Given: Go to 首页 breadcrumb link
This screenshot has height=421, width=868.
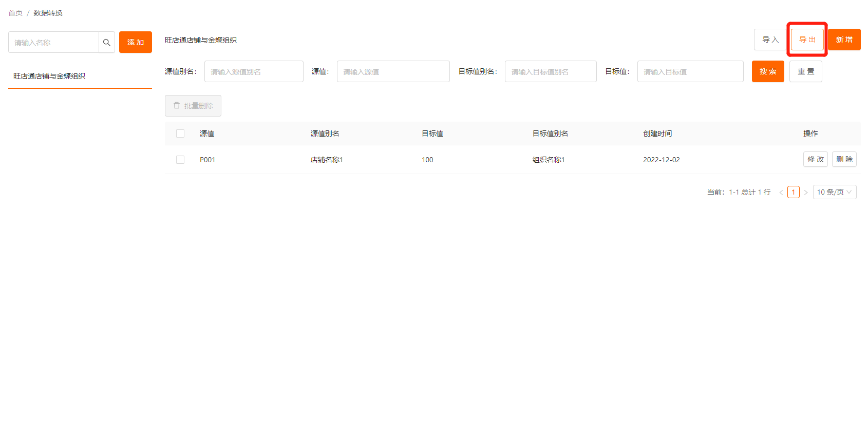Looking at the screenshot, I should pos(15,13).
